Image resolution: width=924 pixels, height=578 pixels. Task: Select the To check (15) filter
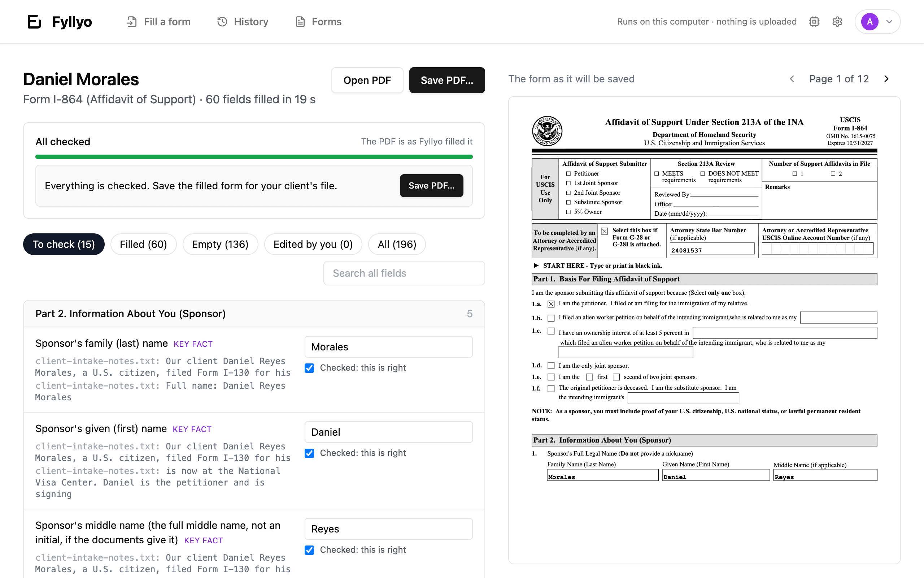64,244
